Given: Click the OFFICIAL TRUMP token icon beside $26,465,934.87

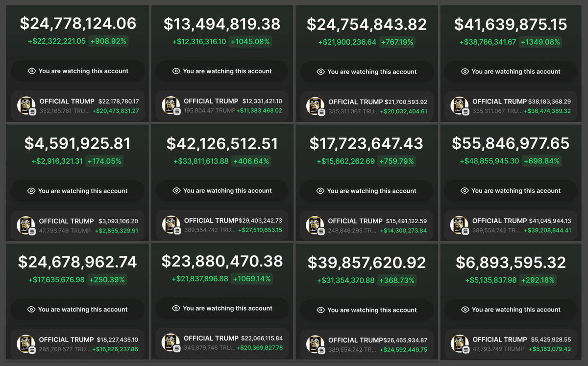Looking at the screenshot, I should 315,344.
